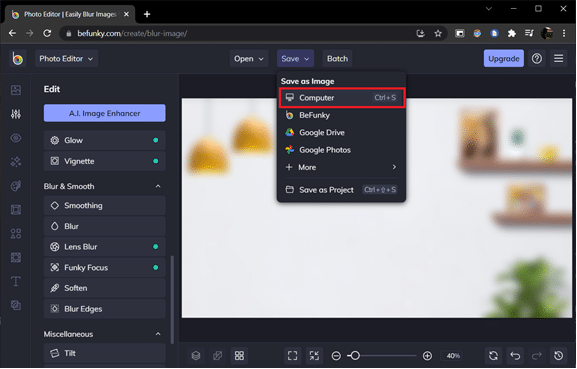The width and height of the screenshot is (577, 369).
Task: Click the flatten layers icon in bottom toolbar
Action: pyautogui.click(x=217, y=356)
